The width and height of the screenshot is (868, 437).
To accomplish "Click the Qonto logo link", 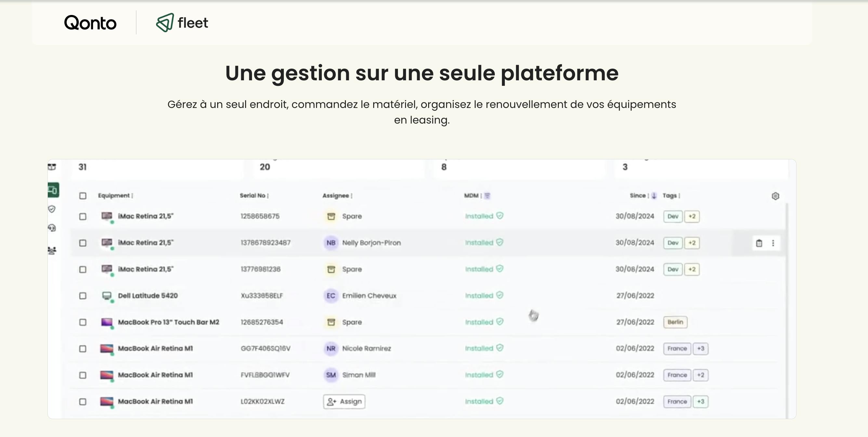I will point(90,22).
